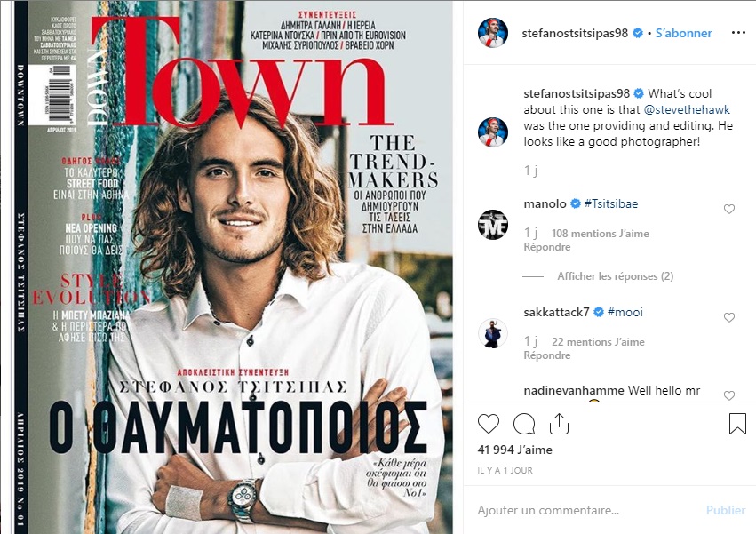The image size is (756, 534).
Task: Like manolo's #Tsitsibae comment
Action: (x=729, y=209)
